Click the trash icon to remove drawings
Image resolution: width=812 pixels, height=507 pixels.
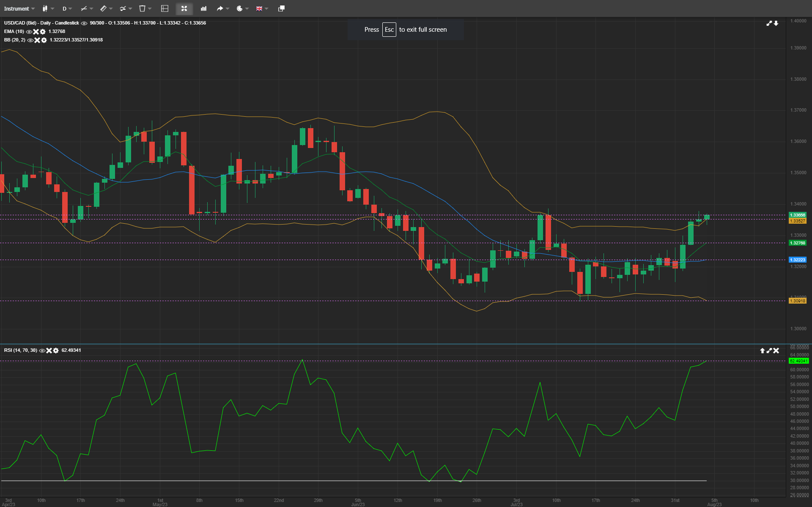[x=142, y=8]
